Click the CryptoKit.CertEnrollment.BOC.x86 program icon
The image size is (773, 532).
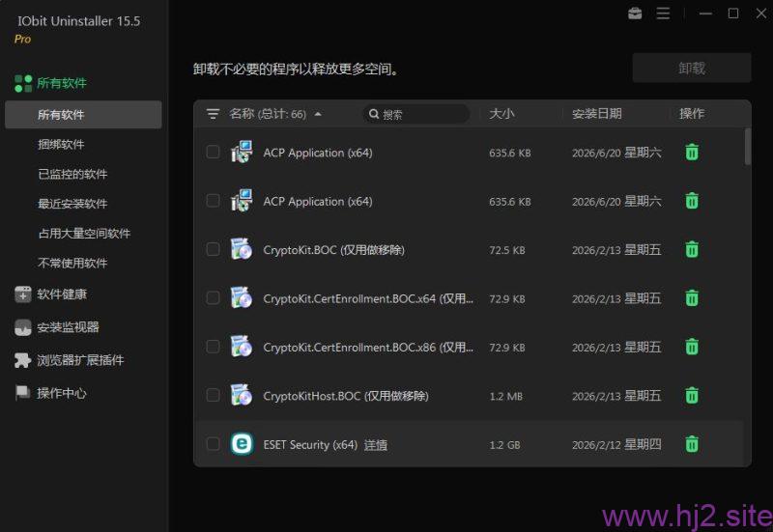pos(242,347)
